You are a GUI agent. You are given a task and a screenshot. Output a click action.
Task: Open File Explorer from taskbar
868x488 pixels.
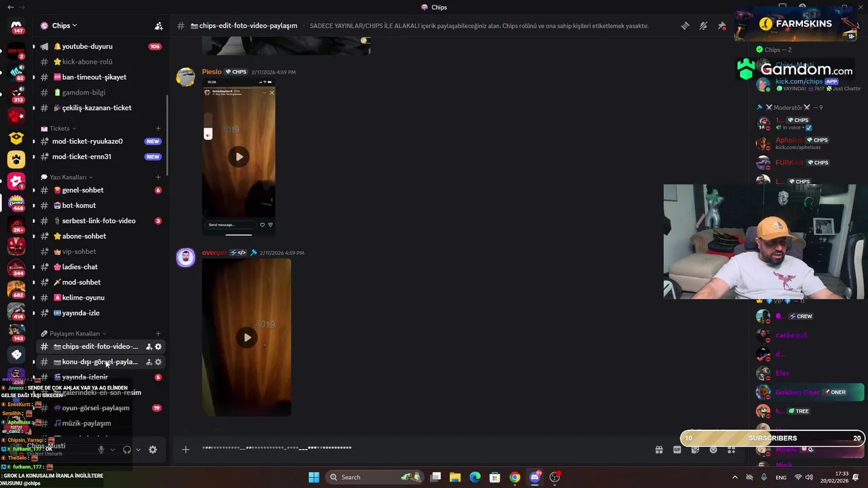point(455,477)
